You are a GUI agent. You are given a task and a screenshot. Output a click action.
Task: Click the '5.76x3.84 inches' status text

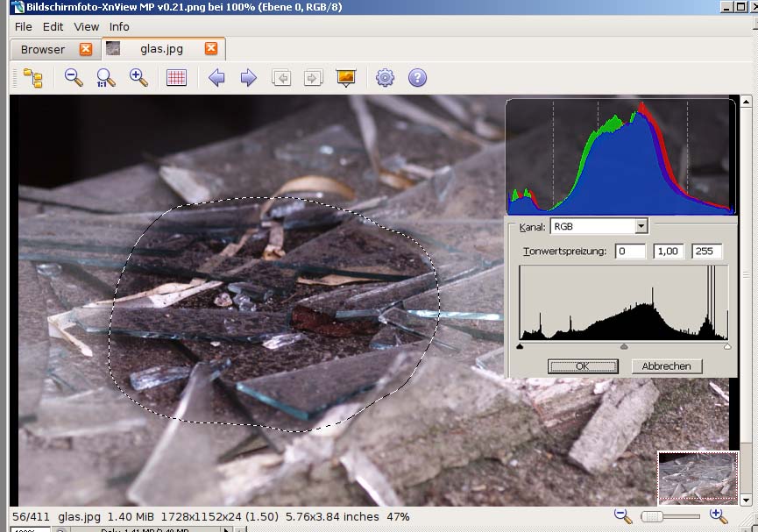click(332, 516)
